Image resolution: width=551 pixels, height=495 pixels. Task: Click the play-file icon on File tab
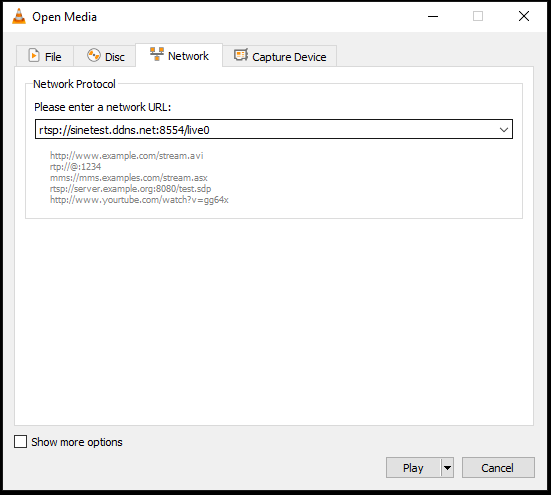(x=34, y=55)
